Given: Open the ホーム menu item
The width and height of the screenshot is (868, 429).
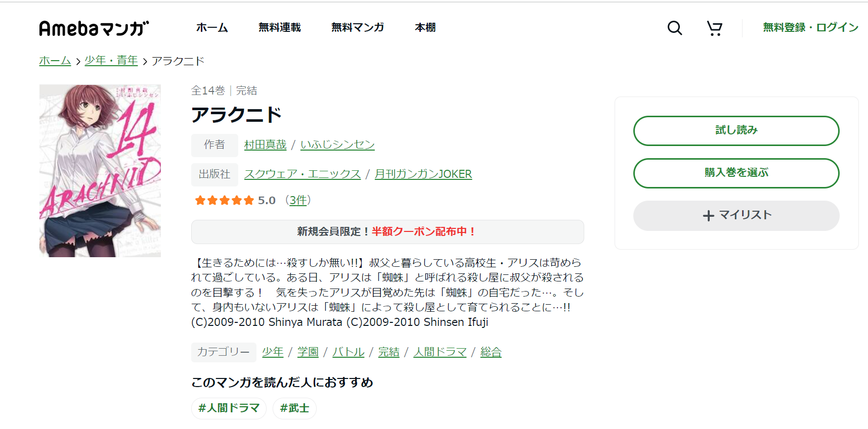Looking at the screenshot, I should tap(212, 27).
